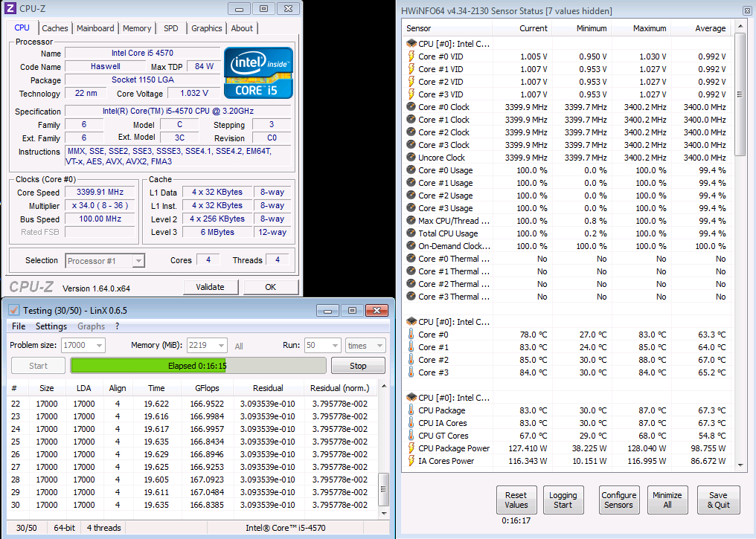Open the Memory (MiB) dropdown in LinX
756x539 pixels.
(x=221, y=346)
